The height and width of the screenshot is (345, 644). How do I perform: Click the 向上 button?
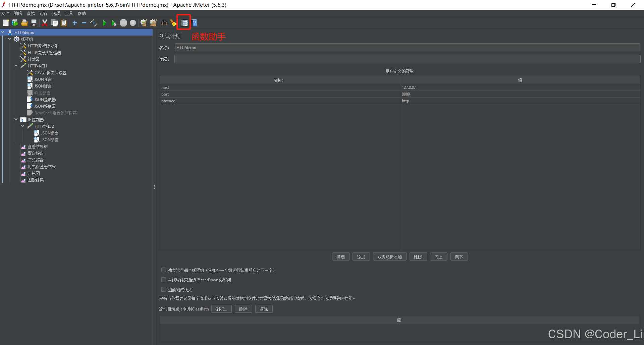pyautogui.click(x=439, y=257)
